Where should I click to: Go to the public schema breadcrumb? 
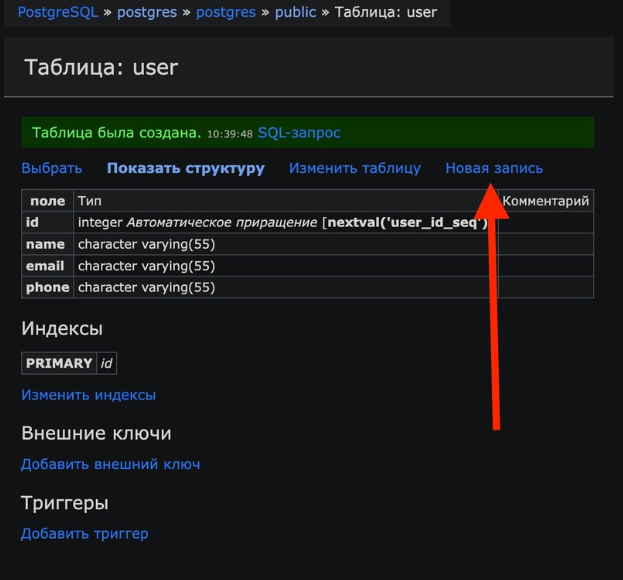[x=295, y=12]
